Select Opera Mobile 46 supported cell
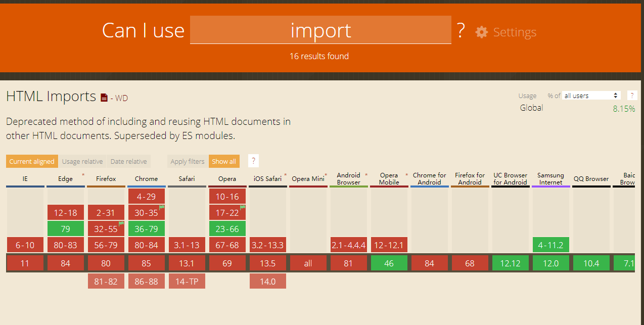This screenshot has height=325, width=644. 389,263
